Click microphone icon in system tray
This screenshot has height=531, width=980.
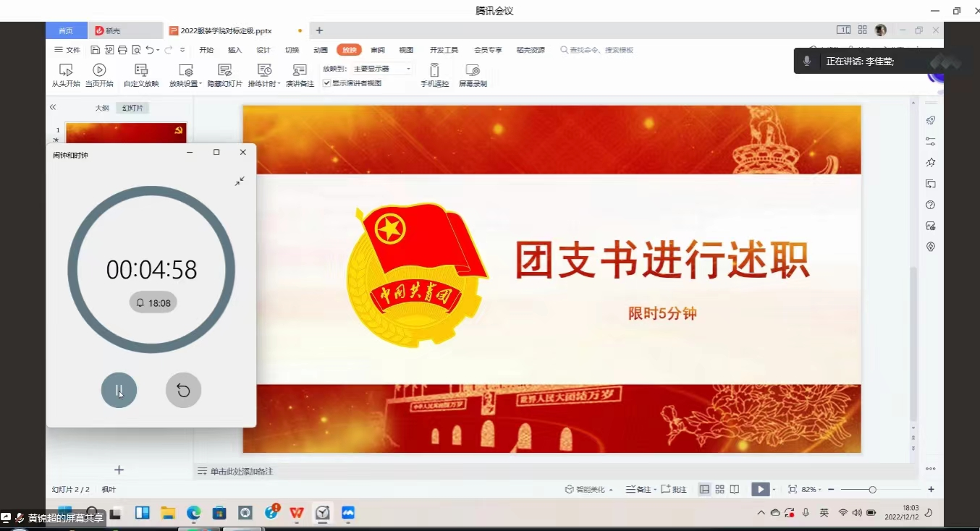[806, 513]
